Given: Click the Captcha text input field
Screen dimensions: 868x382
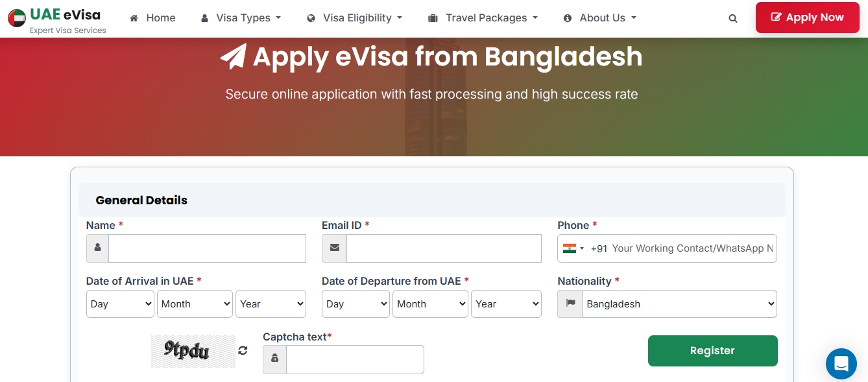Looking at the screenshot, I should pyautogui.click(x=354, y=359).
